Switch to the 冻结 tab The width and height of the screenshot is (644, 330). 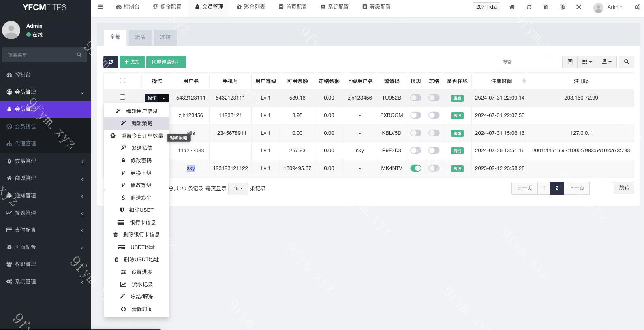click(165, 37)
